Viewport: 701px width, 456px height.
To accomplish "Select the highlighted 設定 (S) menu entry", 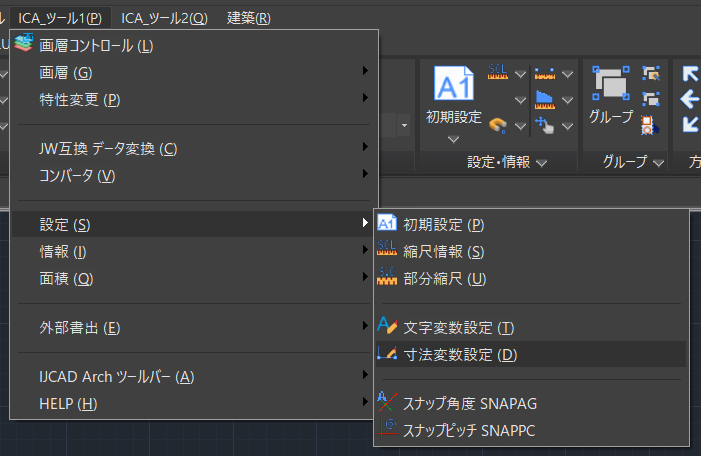I will (194, 224).
